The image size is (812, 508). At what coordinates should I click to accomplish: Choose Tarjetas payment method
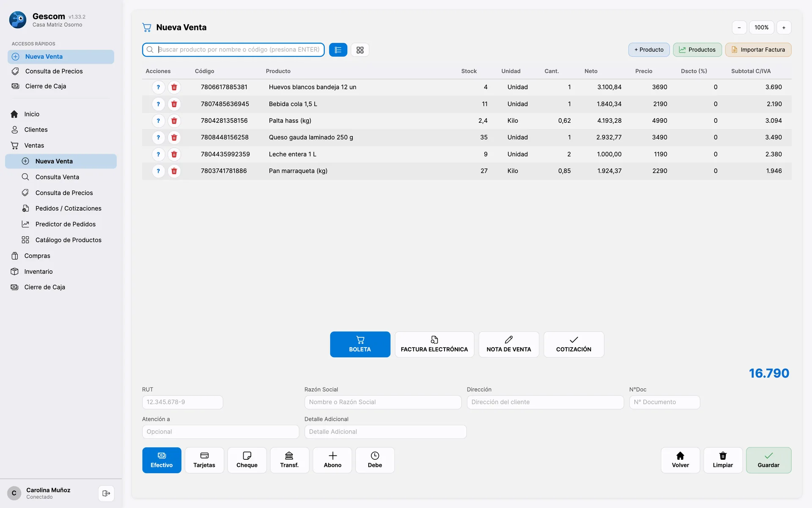coord(204,460)
